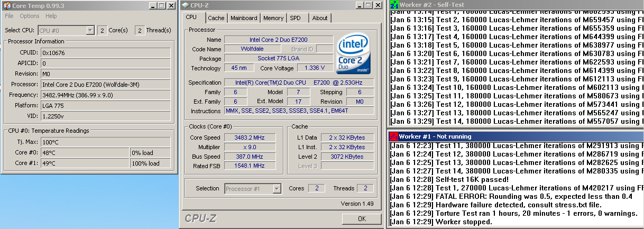Open the Help menu in Core Temp

[51, 16]
